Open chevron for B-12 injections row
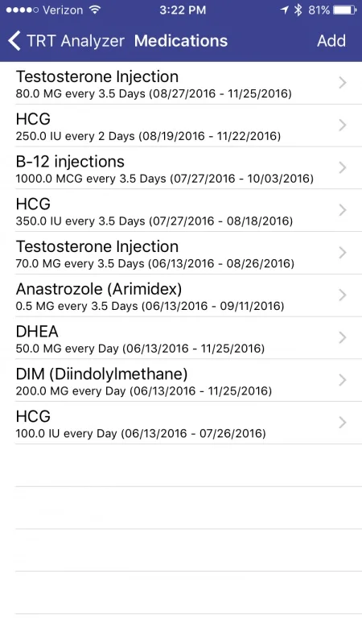 pos(343,167)
